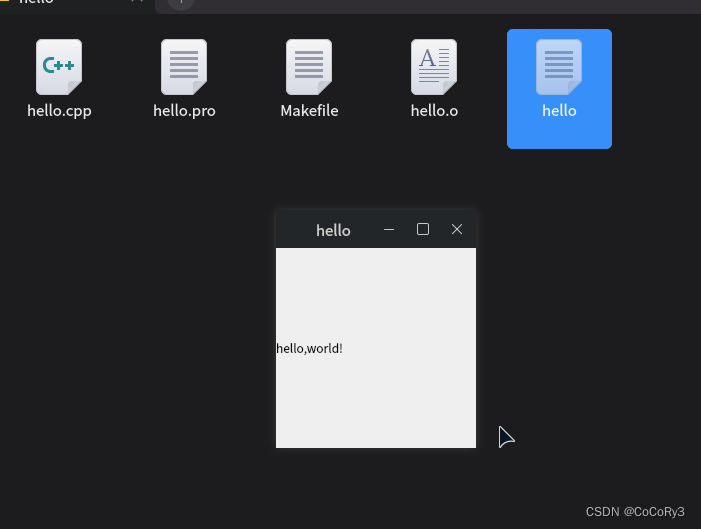This screenshot has width=701, height=529.
Task: Click the hello,world! label in hello window
Action: click(309, 348)
